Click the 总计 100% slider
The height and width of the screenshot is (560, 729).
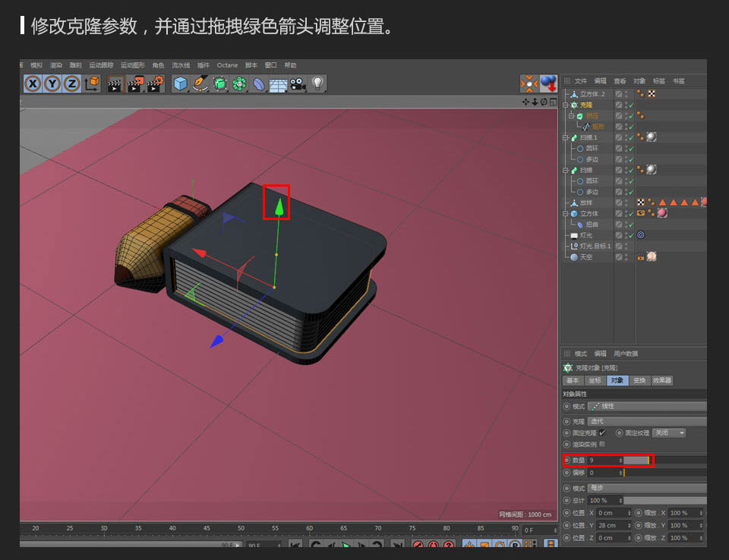[x=666, y=499]
